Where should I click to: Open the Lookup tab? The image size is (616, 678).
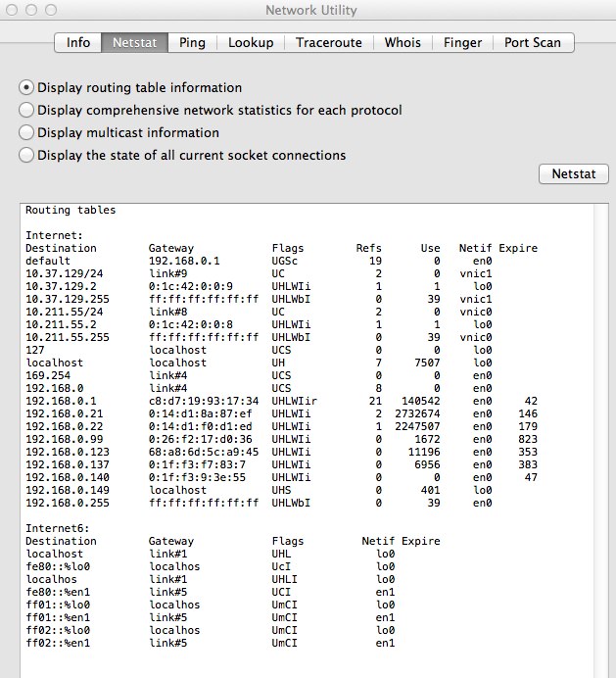point(251,42)
